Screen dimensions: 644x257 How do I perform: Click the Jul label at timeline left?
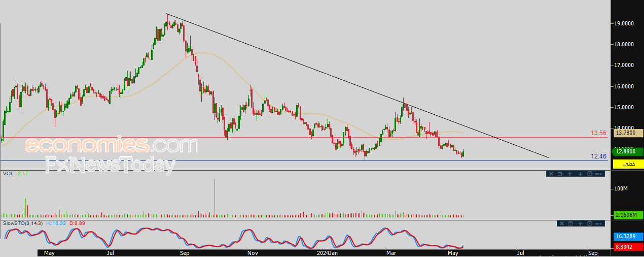[110, 252]
